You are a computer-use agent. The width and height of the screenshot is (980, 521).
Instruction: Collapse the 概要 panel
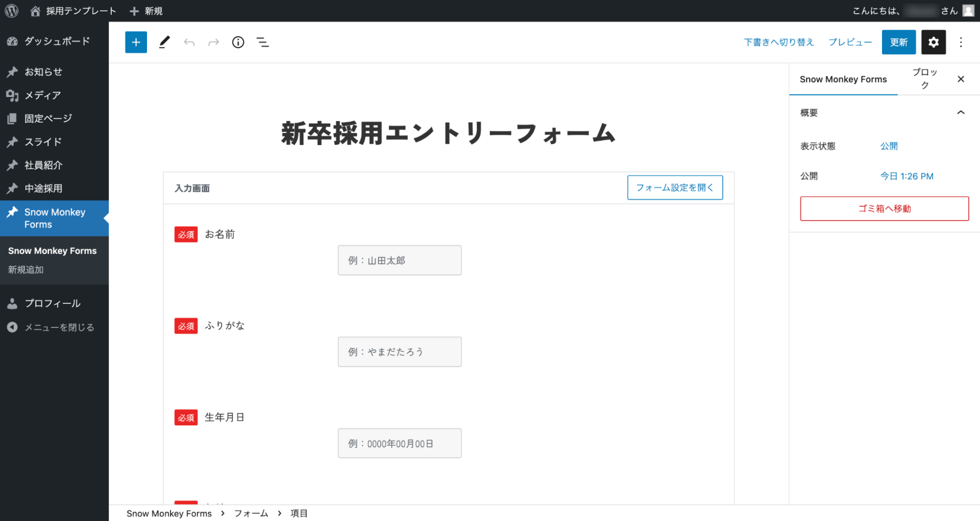click(x=961, y=112)
